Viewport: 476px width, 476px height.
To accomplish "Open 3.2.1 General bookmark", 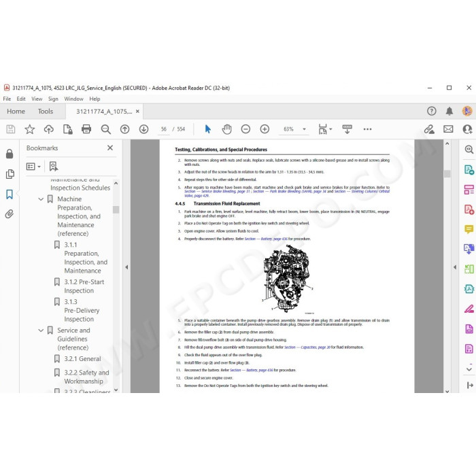I will coord(82,359).
